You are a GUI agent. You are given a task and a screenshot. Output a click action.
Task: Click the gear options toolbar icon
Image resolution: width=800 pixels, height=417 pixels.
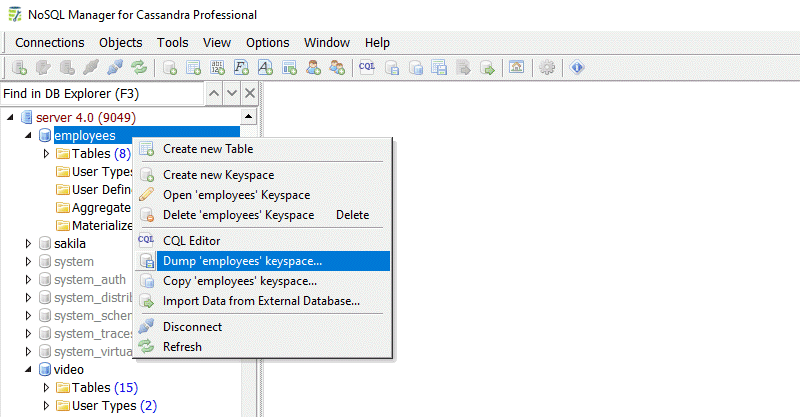coord(547,68)
